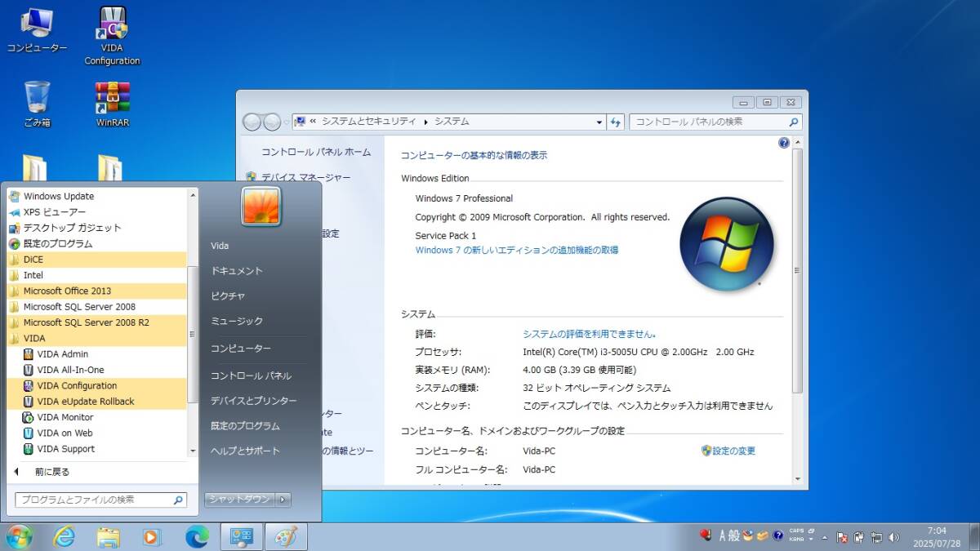The image size is (980, 551).
Task: Open the IME help icon in the language bar
Action: click(778, 536)
